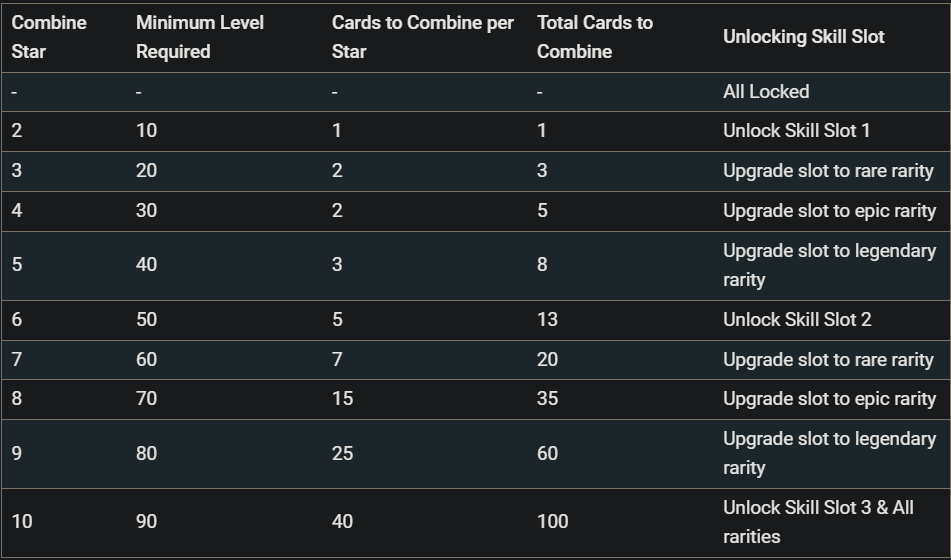Select the All Locked cell
Screen dimensions: 951x560
[766, 92]
